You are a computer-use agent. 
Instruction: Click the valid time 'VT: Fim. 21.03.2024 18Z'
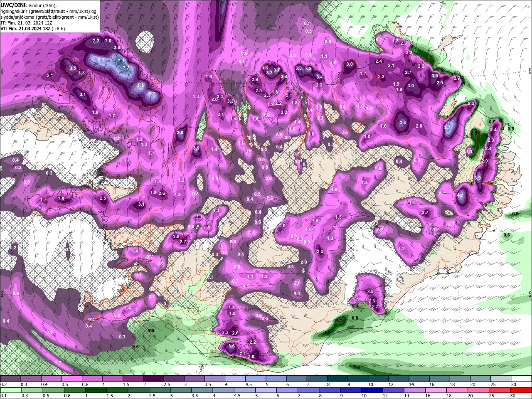pos(25,29)
